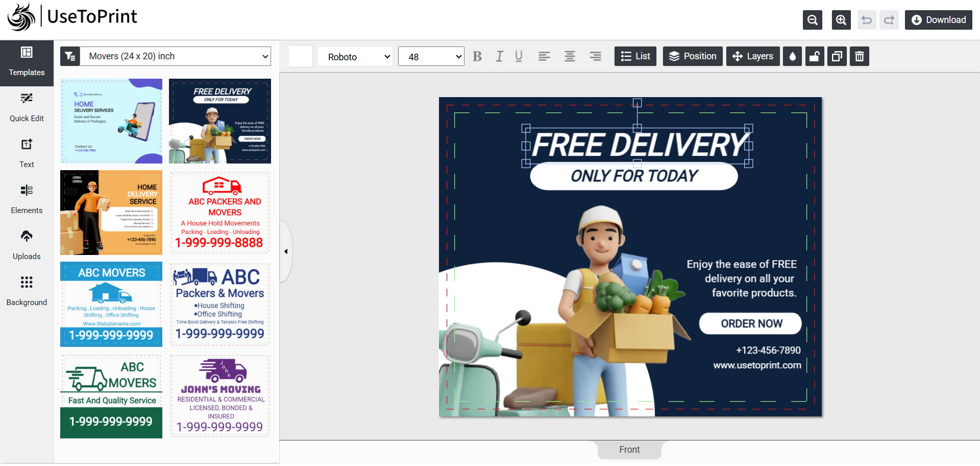The height and width of the screenshot is (466, 980).
Task: Open the template size dropdown
Action: 176,56
